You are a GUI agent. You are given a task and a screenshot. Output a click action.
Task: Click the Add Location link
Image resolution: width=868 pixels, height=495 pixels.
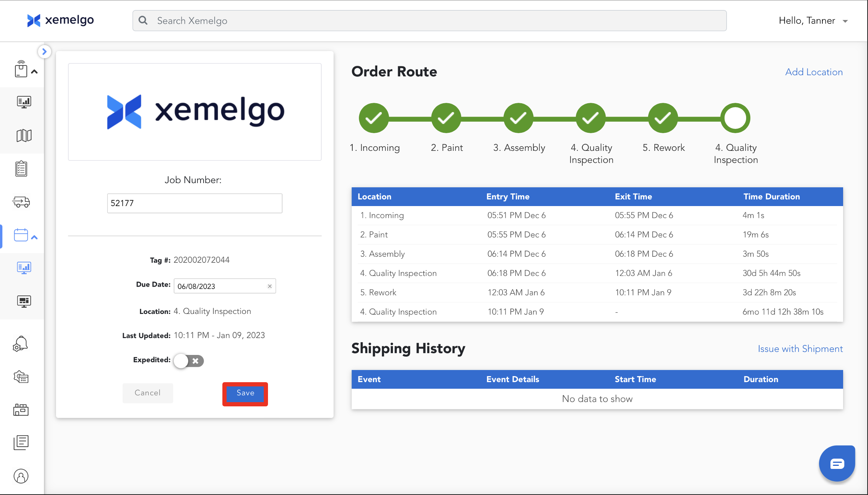pyautogui.click(x=814, y=72)
